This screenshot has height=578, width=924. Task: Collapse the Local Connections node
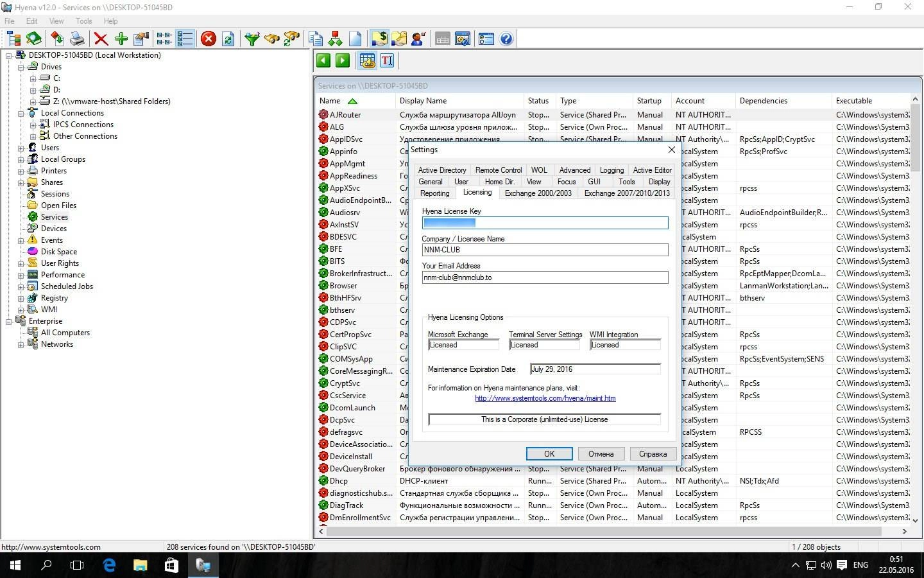21,113
